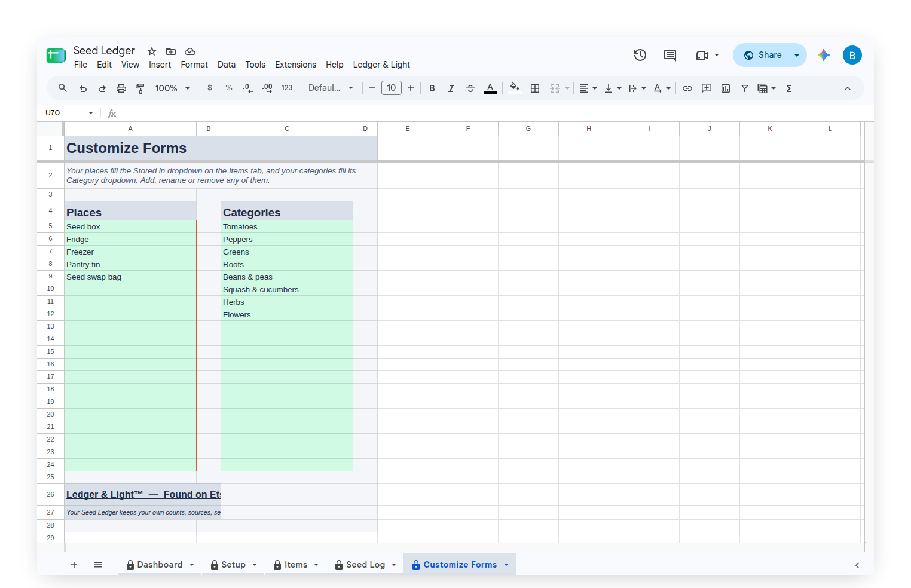Click the Redo icon in toolbar
Screen dimensions: 911x588
(x=102, y=88)
